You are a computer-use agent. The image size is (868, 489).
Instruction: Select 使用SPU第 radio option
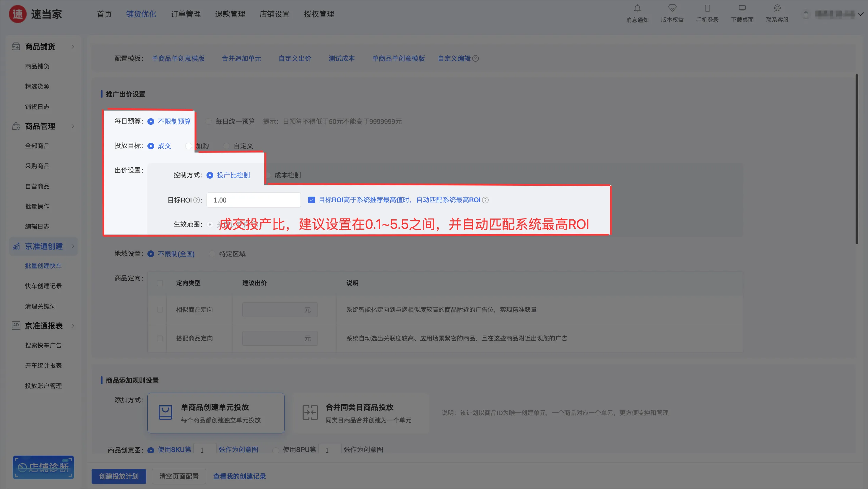(x=276, y=450)
